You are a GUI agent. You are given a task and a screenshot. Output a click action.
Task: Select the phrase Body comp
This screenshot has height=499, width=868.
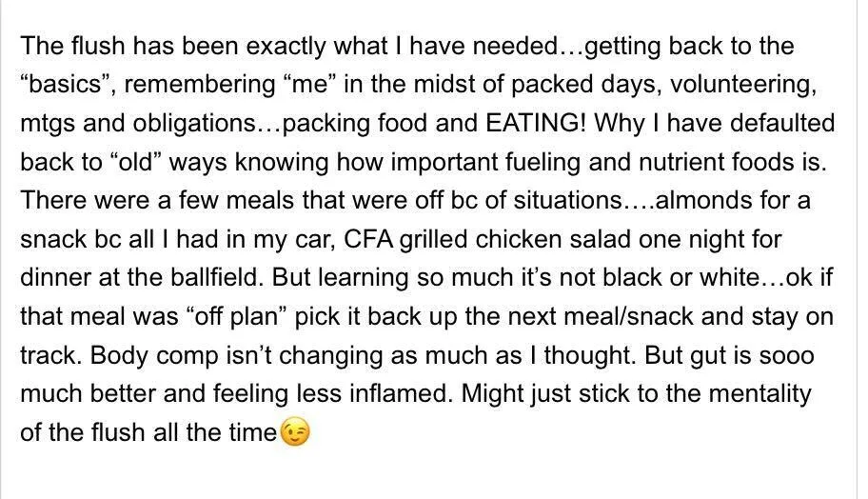tap(154, 355)
